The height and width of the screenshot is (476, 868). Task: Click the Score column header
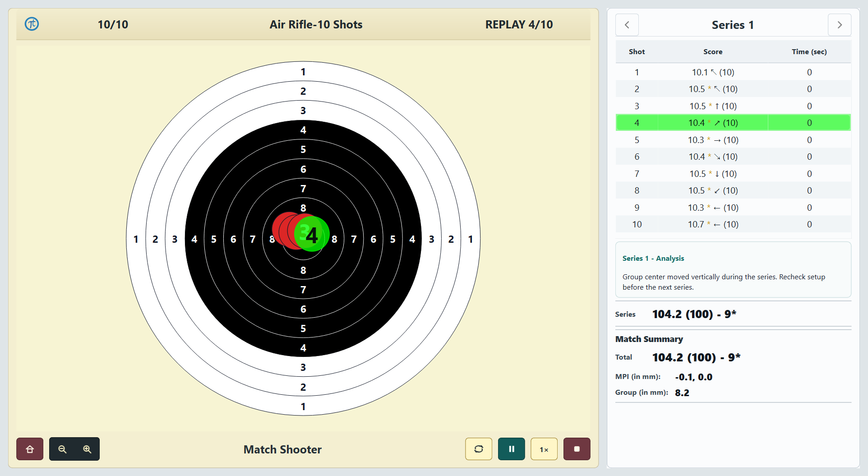(x=713, y=52)
